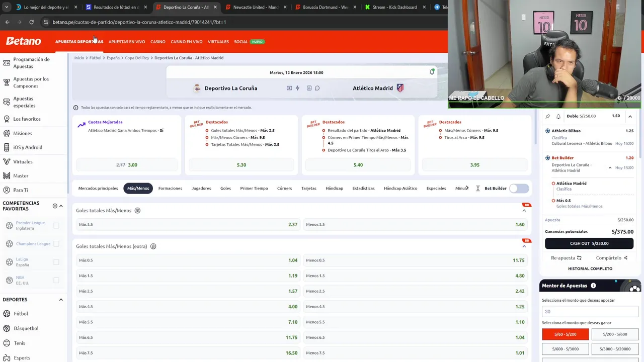Open Tenis under Deportes
The width and height of the screenshot is (644, 362).
(x=19, y=343)
